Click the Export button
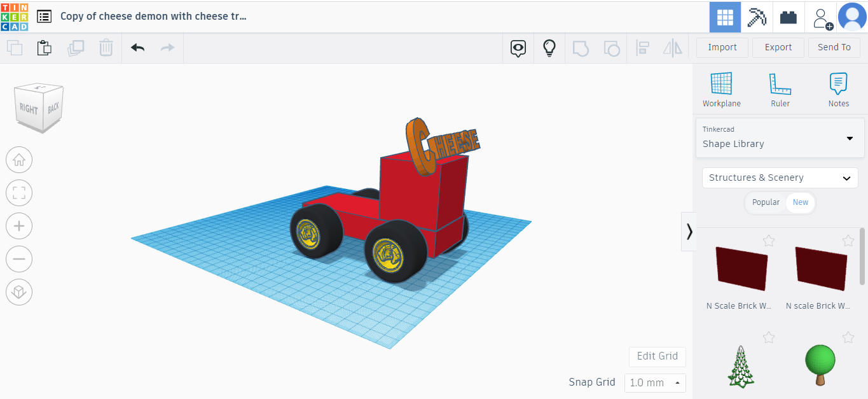This screenshot has width=868, height=399. 778,47
